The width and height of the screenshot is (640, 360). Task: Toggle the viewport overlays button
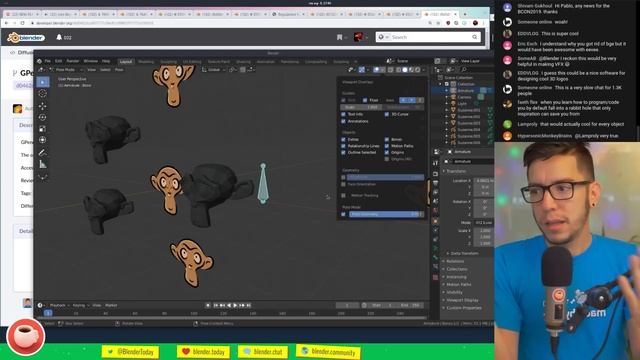click(376, 70)
